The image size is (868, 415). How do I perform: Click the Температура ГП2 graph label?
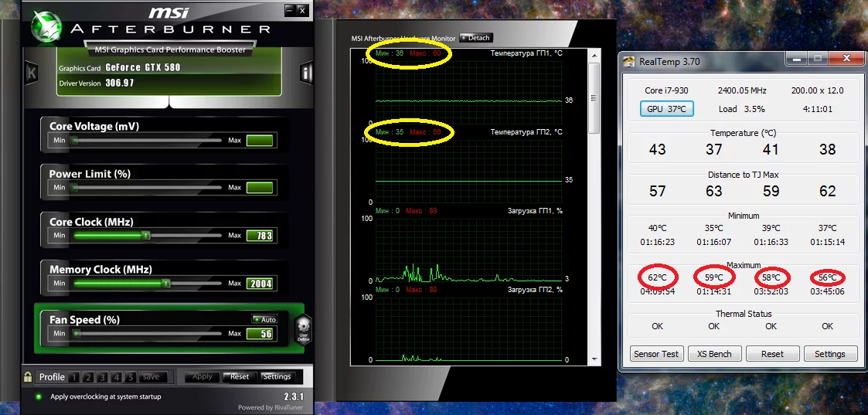526,131
